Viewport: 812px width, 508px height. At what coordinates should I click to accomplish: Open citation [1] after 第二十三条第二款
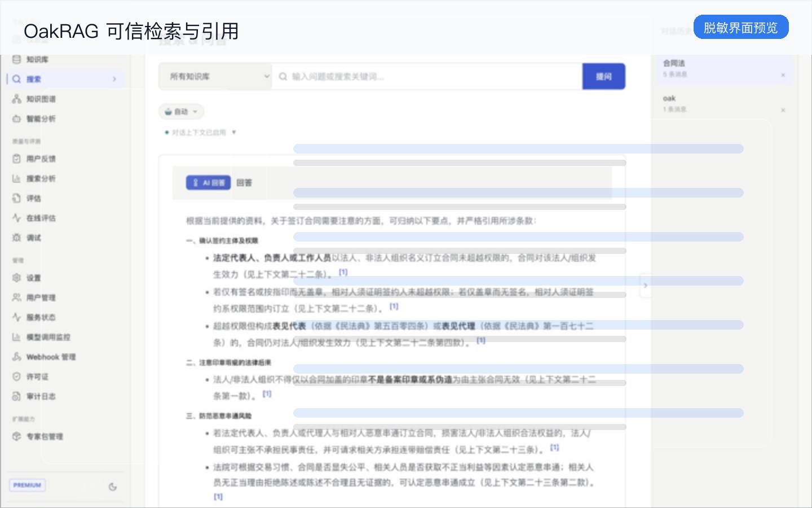point(218,497)
